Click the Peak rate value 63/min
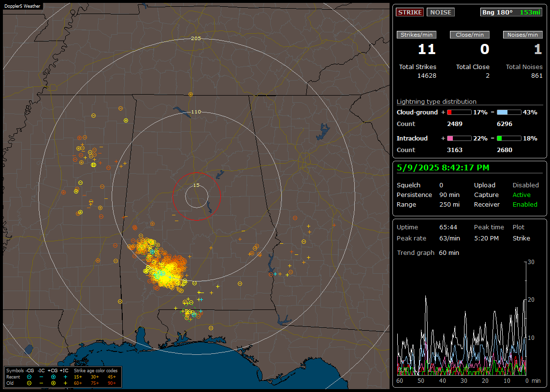 (x=449, y=238)
